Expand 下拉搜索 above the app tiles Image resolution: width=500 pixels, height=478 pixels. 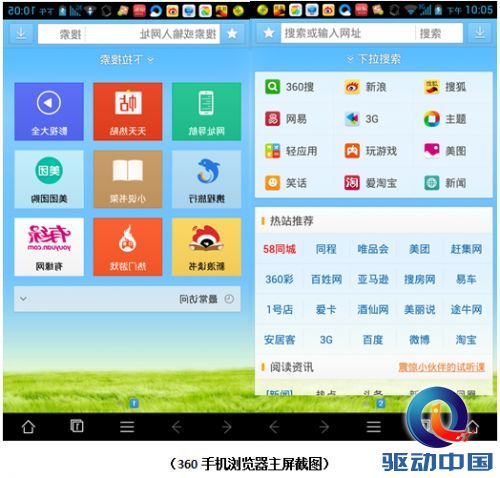(127, 60)
